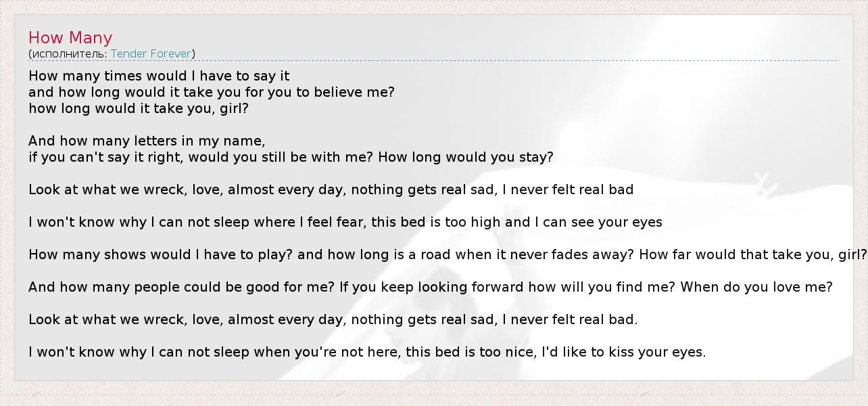Click the lyric "how long would it take you, girl?"
Image resolution: width=868 pixels, height=406 pixels.
139,108
